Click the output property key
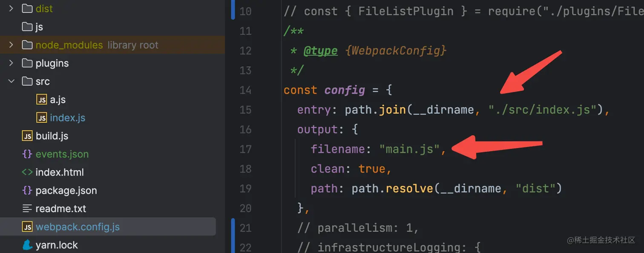This screenshot has width=644, height=253. pos(317,129)
